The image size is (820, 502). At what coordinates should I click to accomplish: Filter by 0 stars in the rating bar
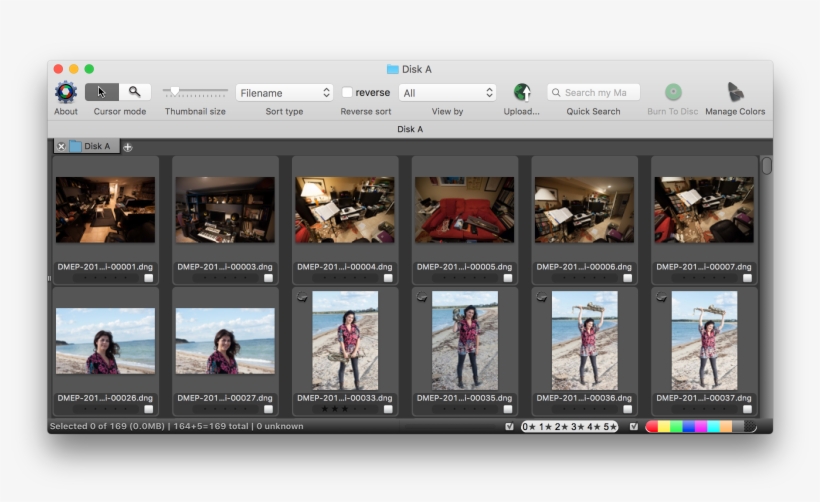(529, 427)
